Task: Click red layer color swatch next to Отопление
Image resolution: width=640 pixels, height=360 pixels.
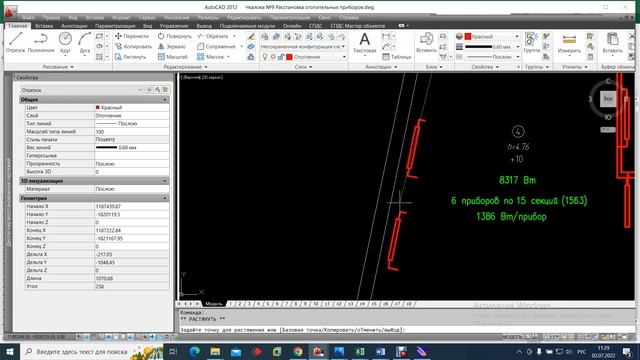Action: (289, 57)
